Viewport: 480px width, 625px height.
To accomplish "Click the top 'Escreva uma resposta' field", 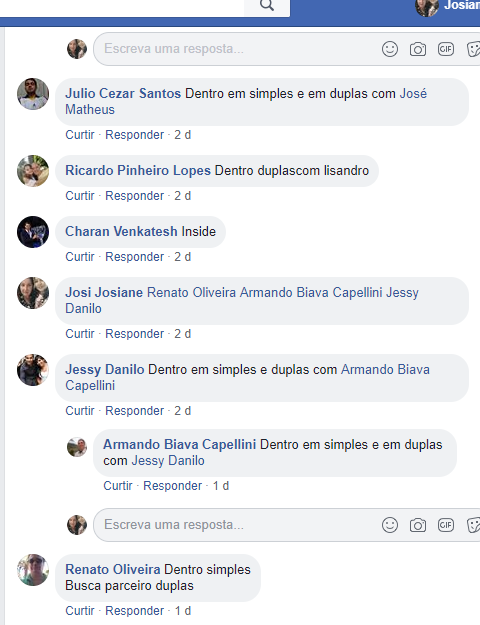I will pyautogui.click(x=235, y=49).
